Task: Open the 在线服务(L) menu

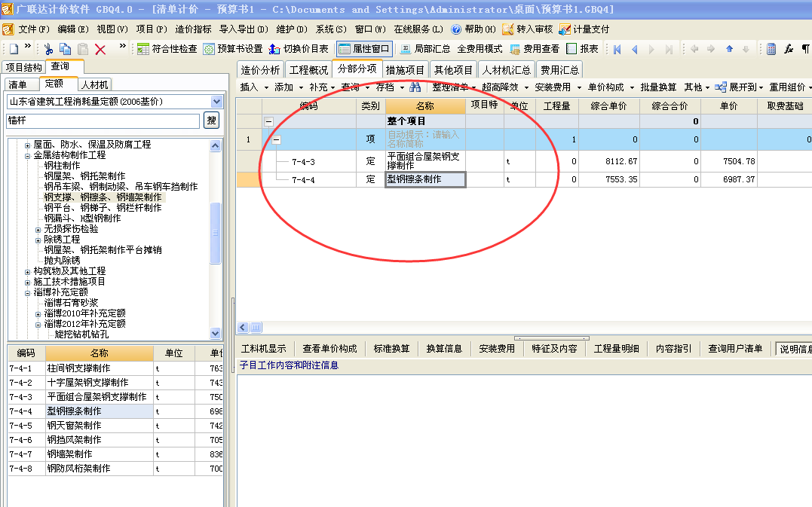Action: tap(418, 29)
